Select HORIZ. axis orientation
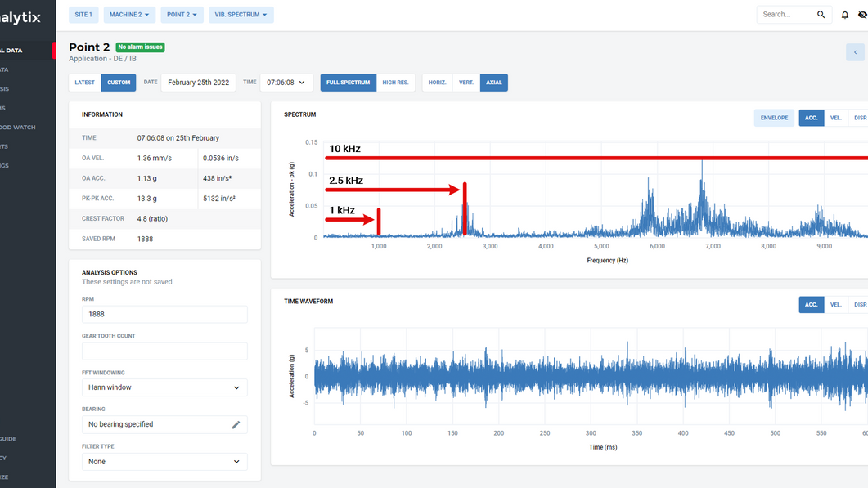868x488 pixels. pos(437,82)
